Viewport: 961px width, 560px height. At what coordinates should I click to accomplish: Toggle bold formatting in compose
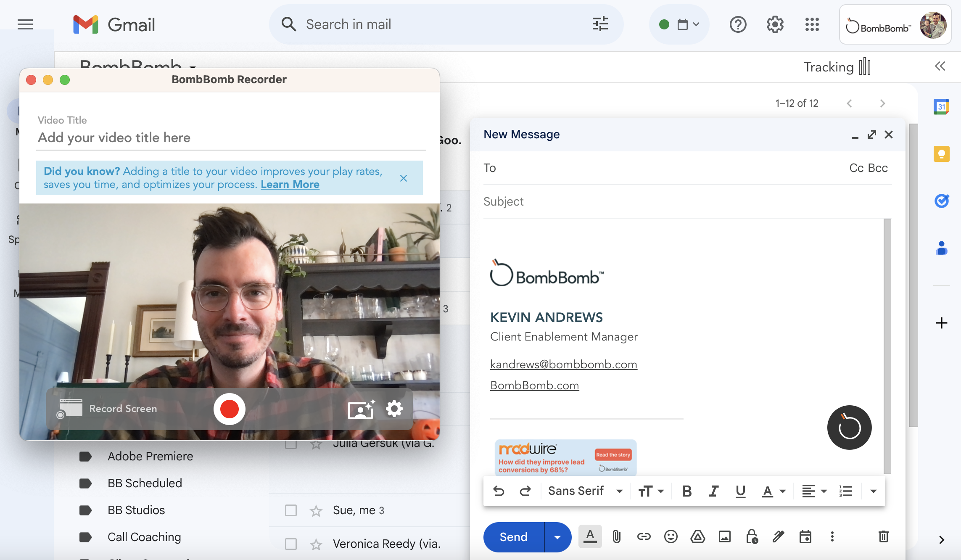686,491
